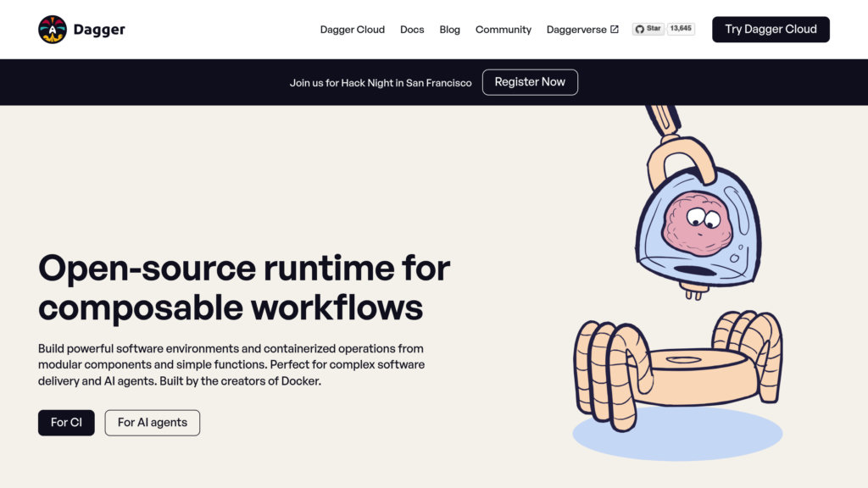Click the Open-source runtime headline
Image resolution: width=868 pixels, height=488 pixels.
(244, 287)
